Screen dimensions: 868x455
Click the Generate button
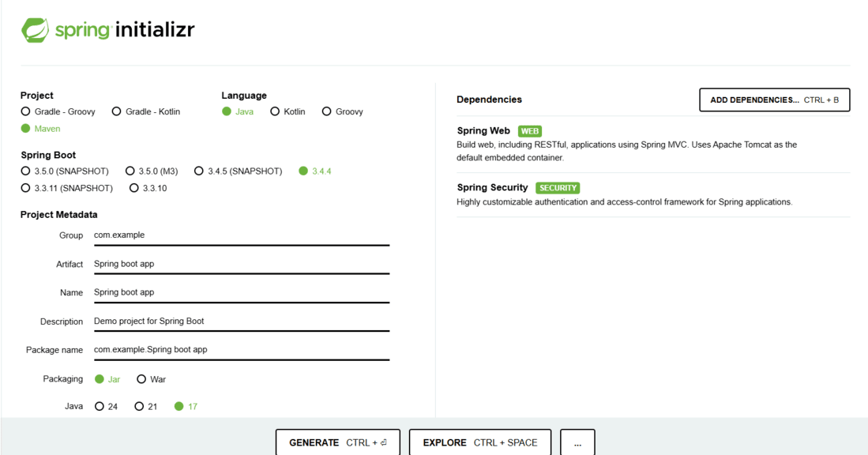(338, 442)
